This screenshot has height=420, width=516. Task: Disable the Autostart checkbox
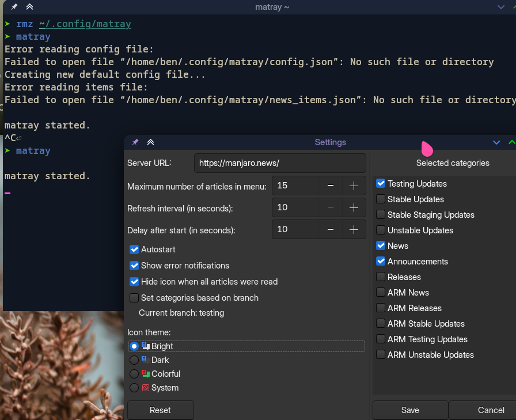point(134,249)
